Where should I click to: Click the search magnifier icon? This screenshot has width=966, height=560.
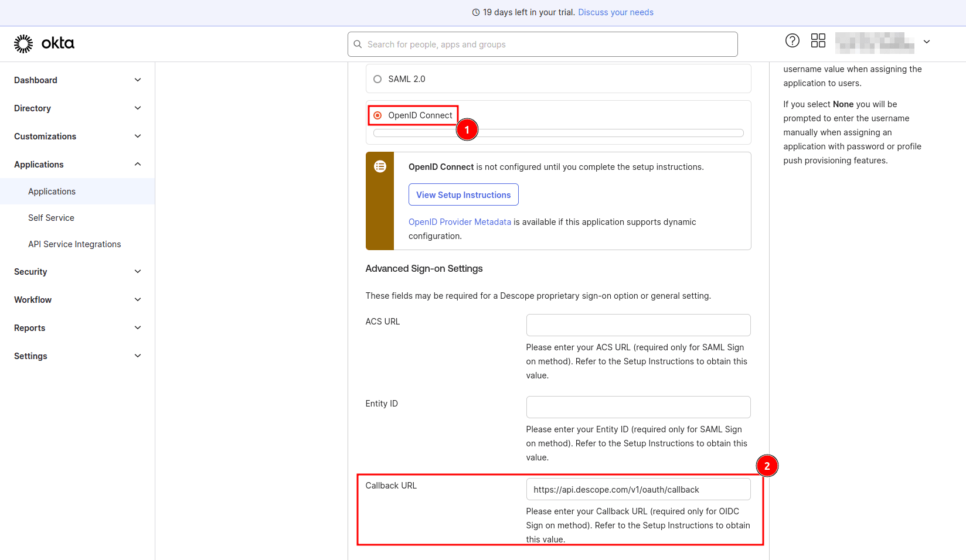point(358,45)
